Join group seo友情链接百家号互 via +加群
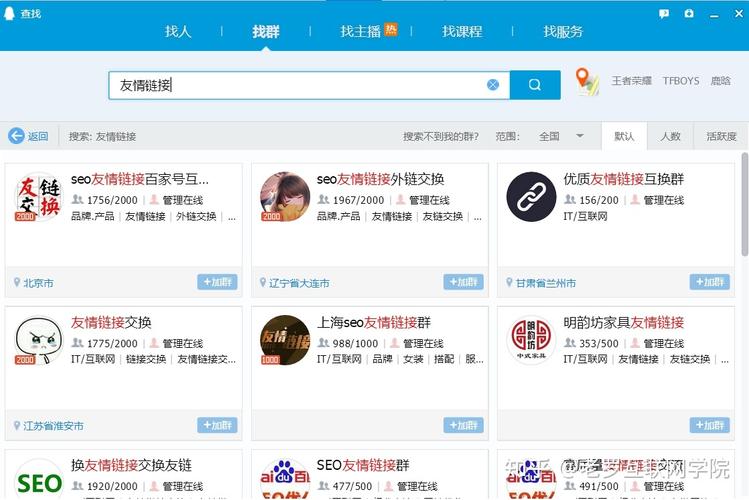 (x=217, y=282)
